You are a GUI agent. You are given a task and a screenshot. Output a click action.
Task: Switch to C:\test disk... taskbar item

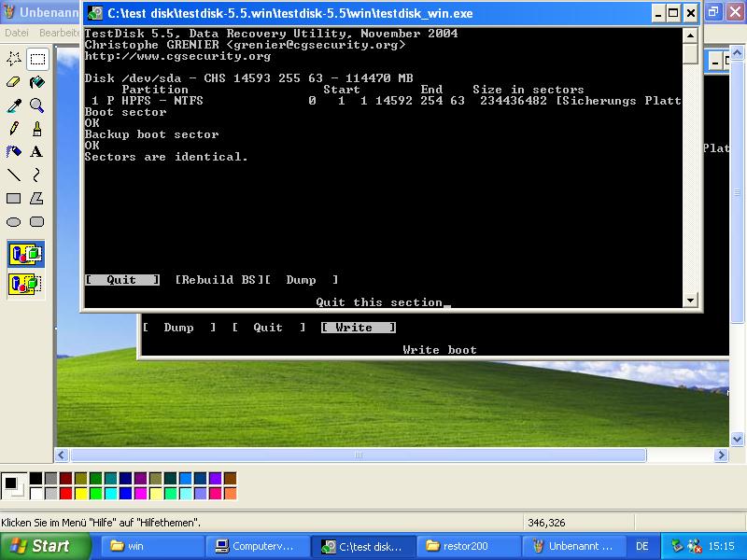(x=363, y=546)
